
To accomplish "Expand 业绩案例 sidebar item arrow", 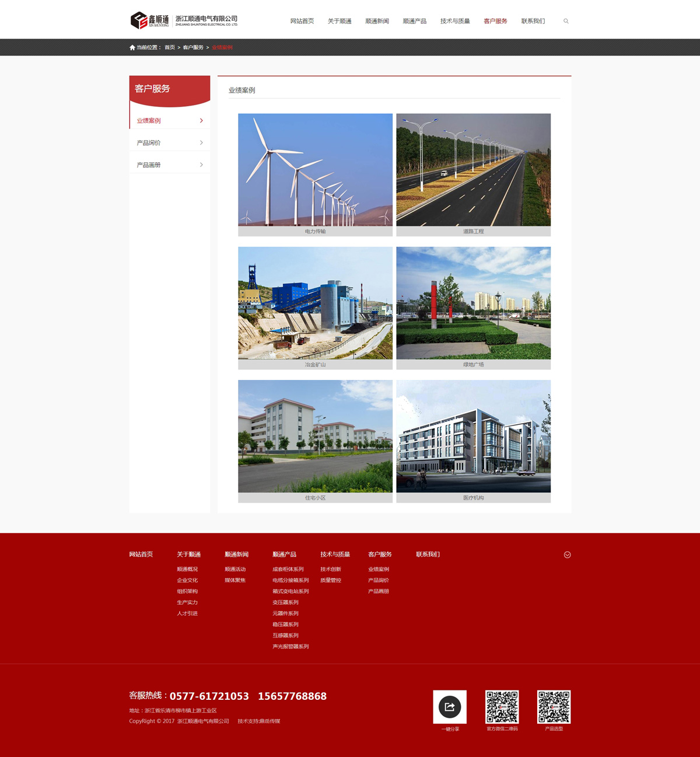I will pos(201,121).
